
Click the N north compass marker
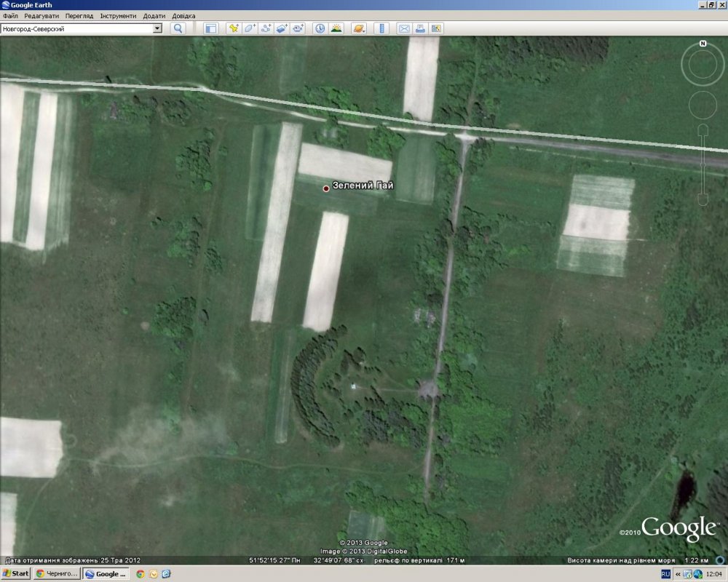click(703, 44)
